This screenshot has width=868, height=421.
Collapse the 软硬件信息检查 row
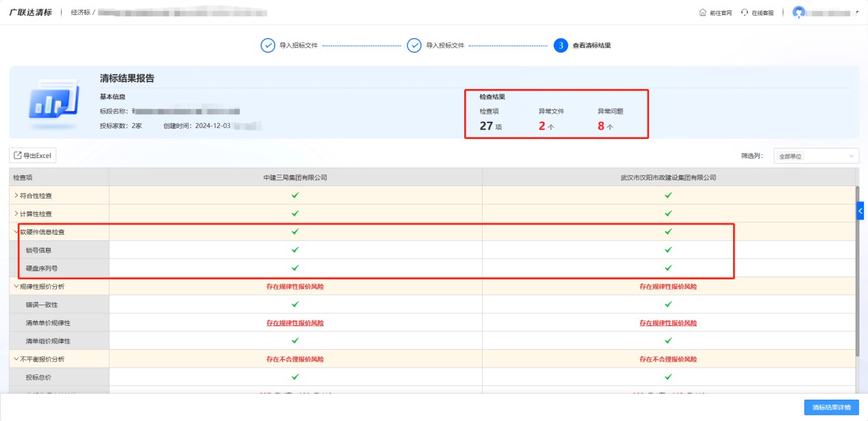(16, 232)
